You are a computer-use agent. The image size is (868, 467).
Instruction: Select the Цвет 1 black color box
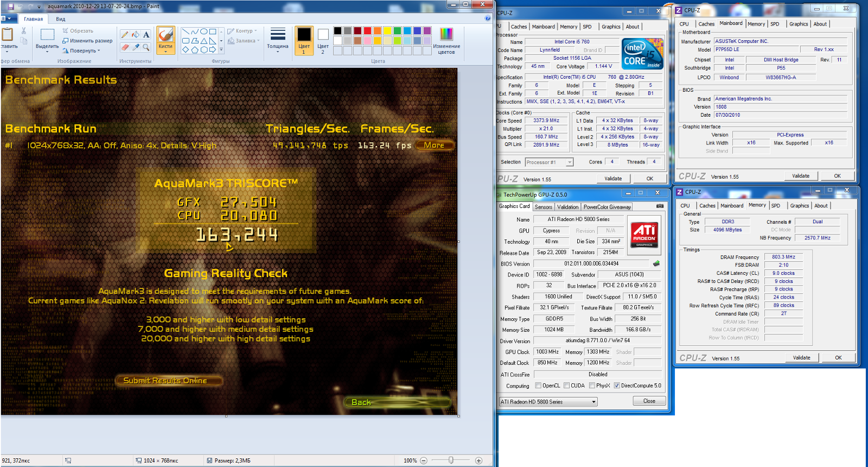tap(304, 41)
